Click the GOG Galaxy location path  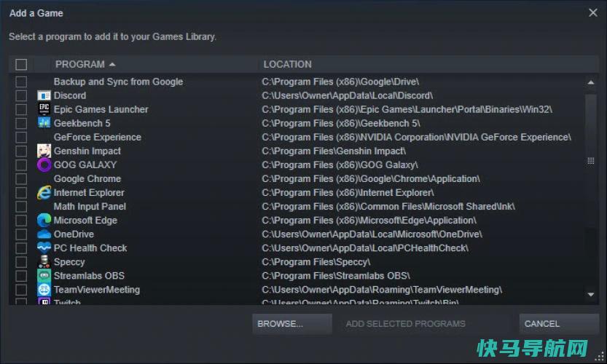point(340,165)
